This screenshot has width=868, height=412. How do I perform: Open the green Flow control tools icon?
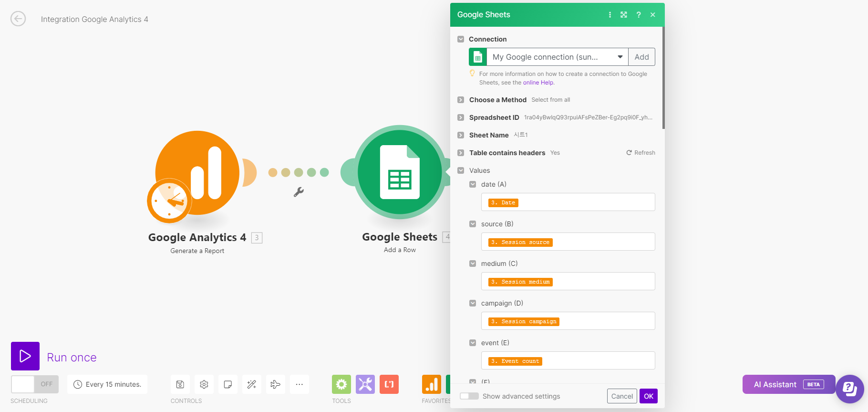click(341, 384)
